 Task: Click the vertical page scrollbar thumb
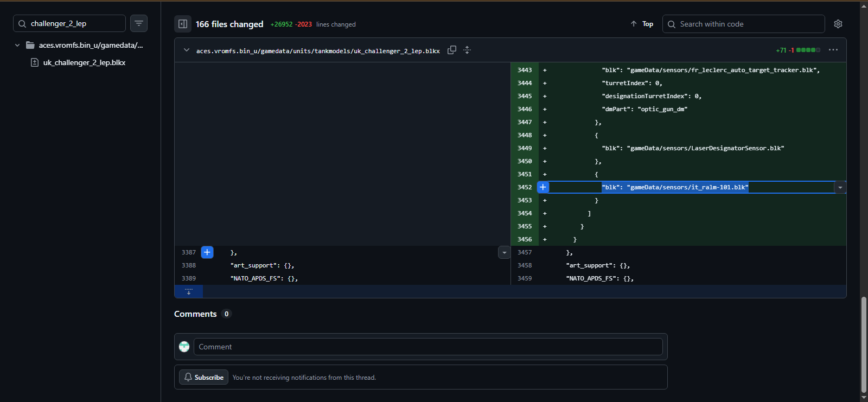point(864,344)
